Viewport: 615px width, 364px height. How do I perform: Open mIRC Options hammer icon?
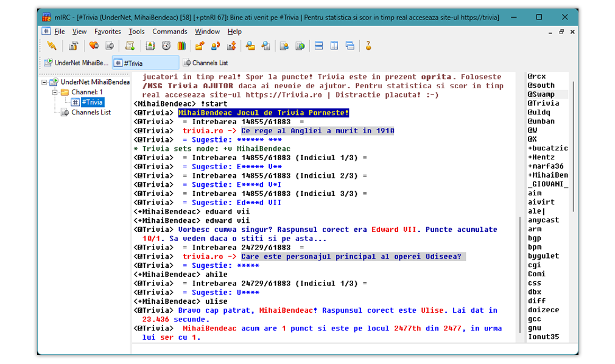tap(73, 46)
